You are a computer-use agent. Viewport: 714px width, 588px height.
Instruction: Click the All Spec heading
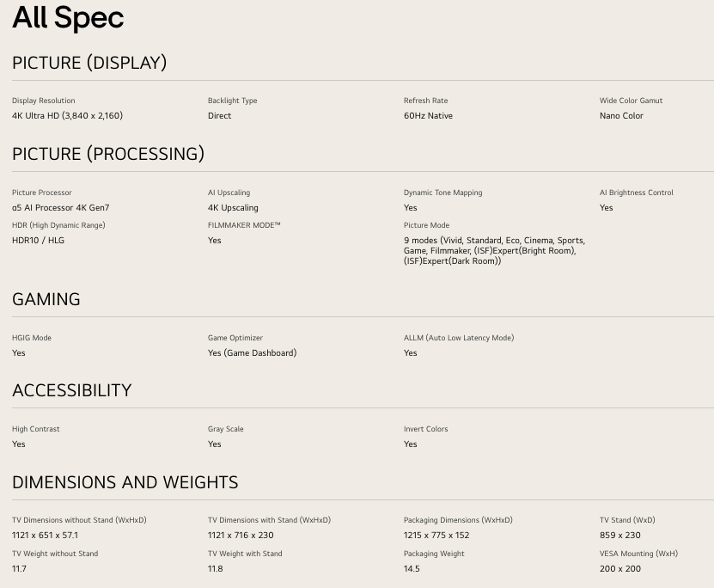pyautogui.click(x=68, y=18)
